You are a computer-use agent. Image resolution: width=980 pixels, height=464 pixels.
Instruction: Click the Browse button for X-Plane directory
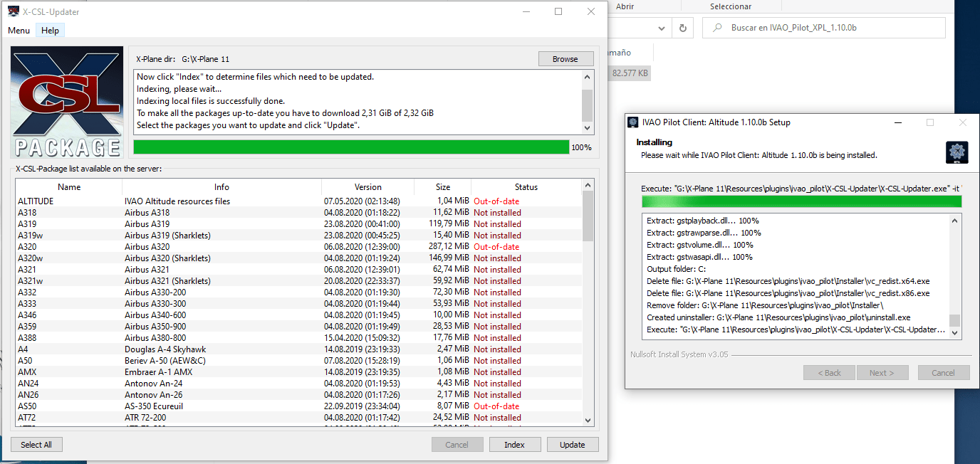click(565, 59)
